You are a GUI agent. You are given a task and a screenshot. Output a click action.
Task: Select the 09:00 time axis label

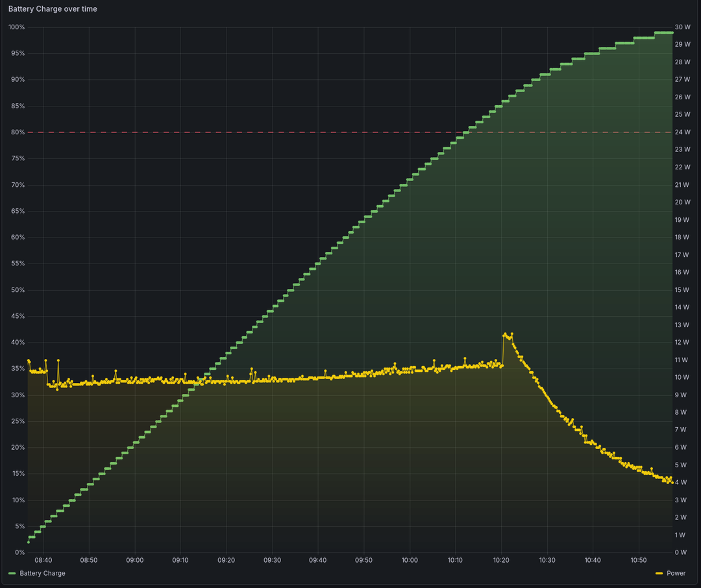(135, 560)
